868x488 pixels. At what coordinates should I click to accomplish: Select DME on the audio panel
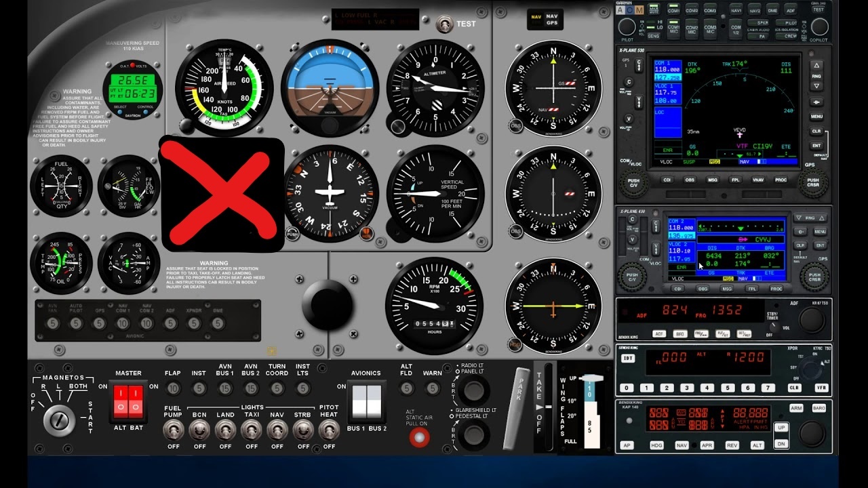click(772, 10)
